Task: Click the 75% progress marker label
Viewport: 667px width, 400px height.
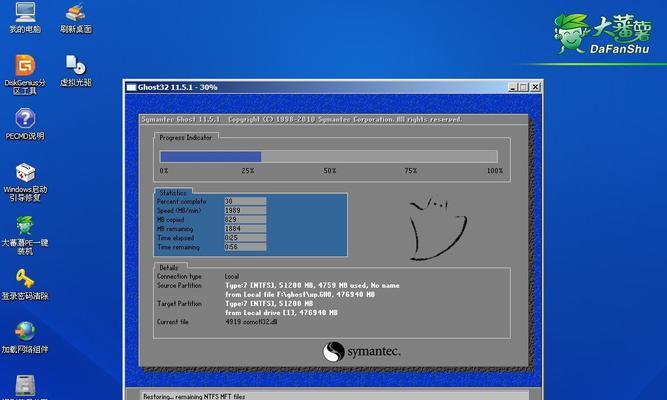Action: pos(410,171)
